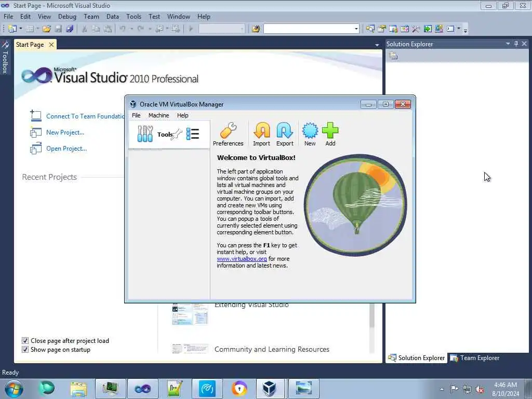The height and width of the screenshot is (399, 532).
Task: Click the Open File toolbar icon
Action: pyautogui.click(x=46, y=29)
